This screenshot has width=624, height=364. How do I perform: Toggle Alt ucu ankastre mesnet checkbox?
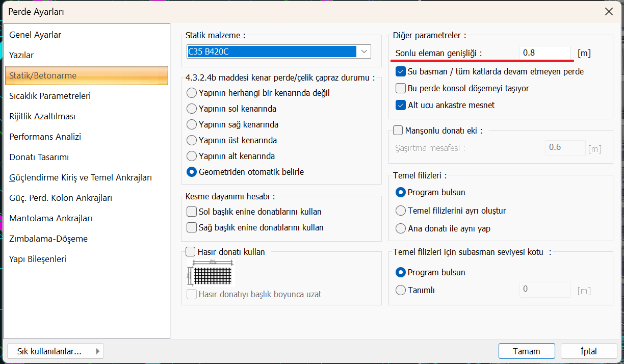(x=401, y=105)
